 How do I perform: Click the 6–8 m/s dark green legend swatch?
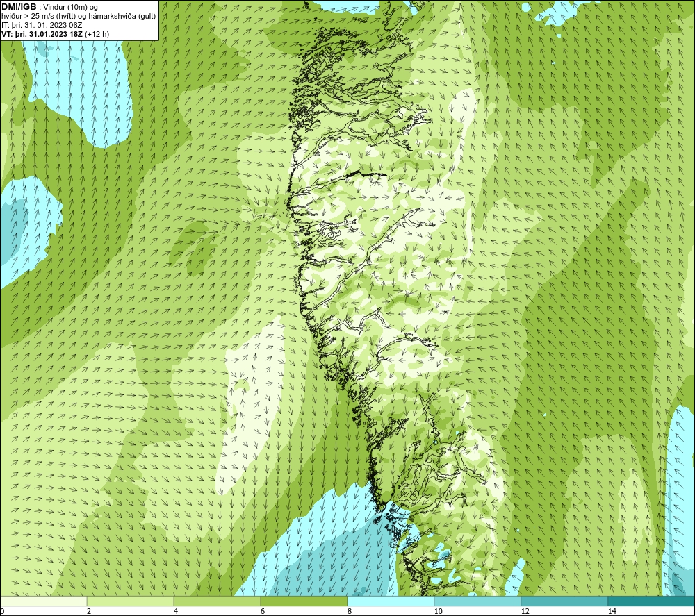click(x=304, y=601)
